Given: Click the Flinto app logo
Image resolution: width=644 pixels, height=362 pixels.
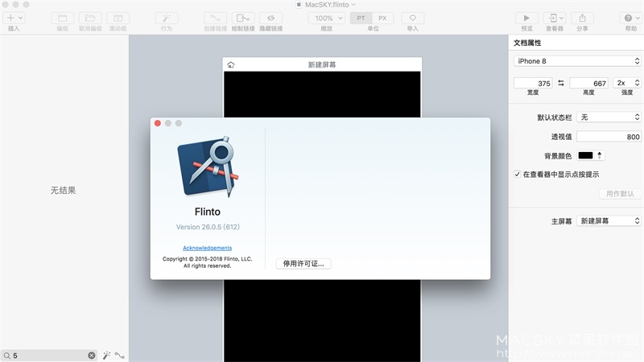Looking at the screenshot, I should 208,167.
